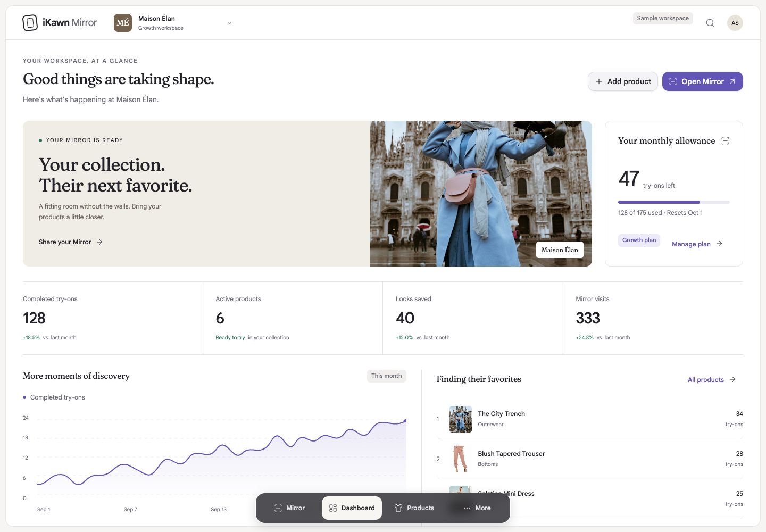Click the Completed try-ons chart legend
This screenshot has width=766, height=532.
coord(54,397)
